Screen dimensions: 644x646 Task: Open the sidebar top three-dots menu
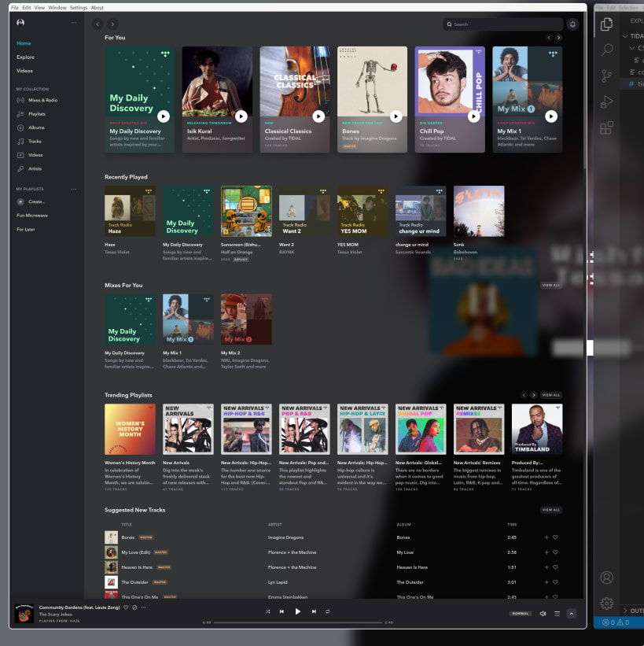tap(74, 23)
